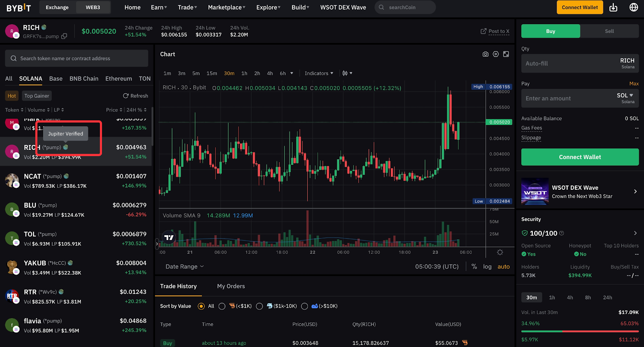Toggle fullscreen chart icon
The height and width of the screenshot is (347, 644).
click(x=506, y=54)
